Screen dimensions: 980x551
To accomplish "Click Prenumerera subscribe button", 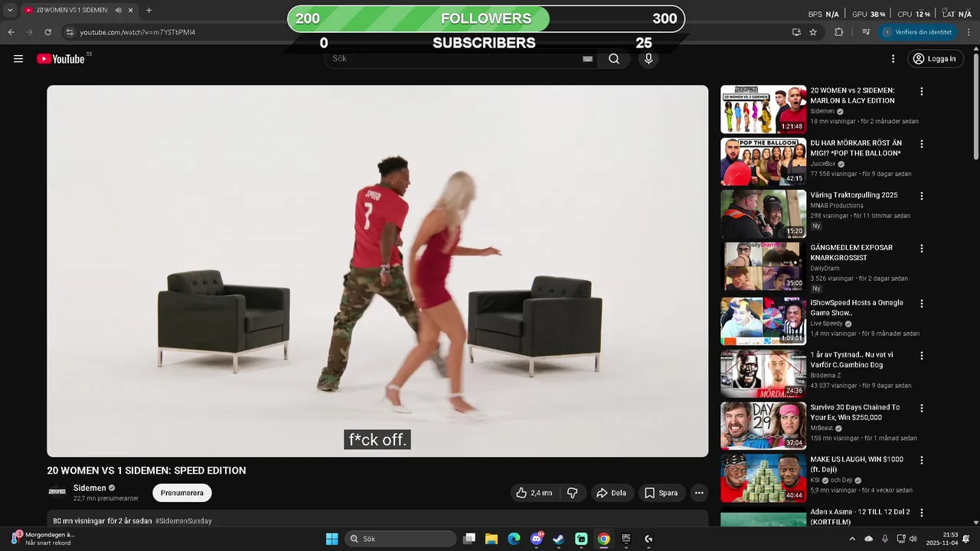I will pos(182,493).
